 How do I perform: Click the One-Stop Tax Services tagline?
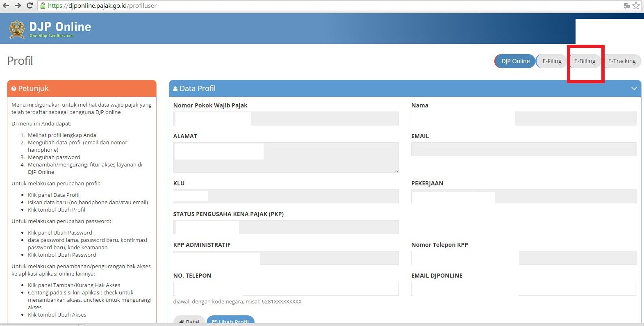[x=52, y=36]
